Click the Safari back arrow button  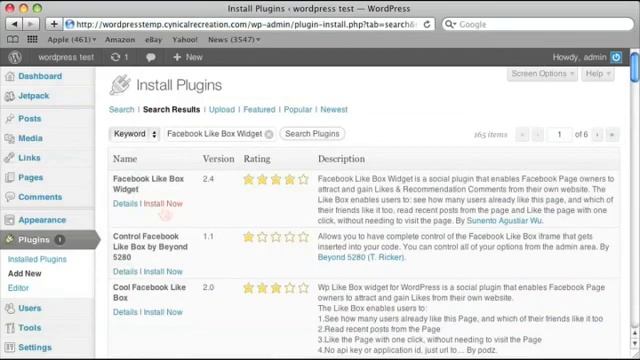point(14,24)
